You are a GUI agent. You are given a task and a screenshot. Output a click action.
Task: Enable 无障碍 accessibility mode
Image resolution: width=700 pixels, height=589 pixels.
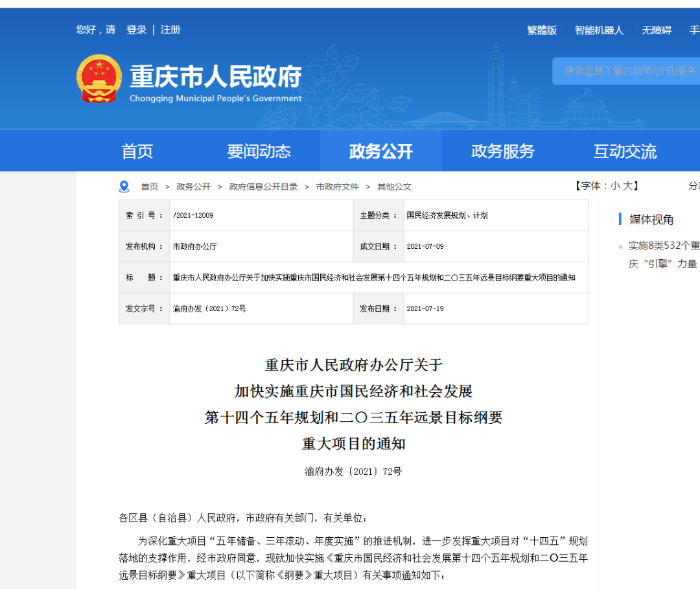coord(656,30)
